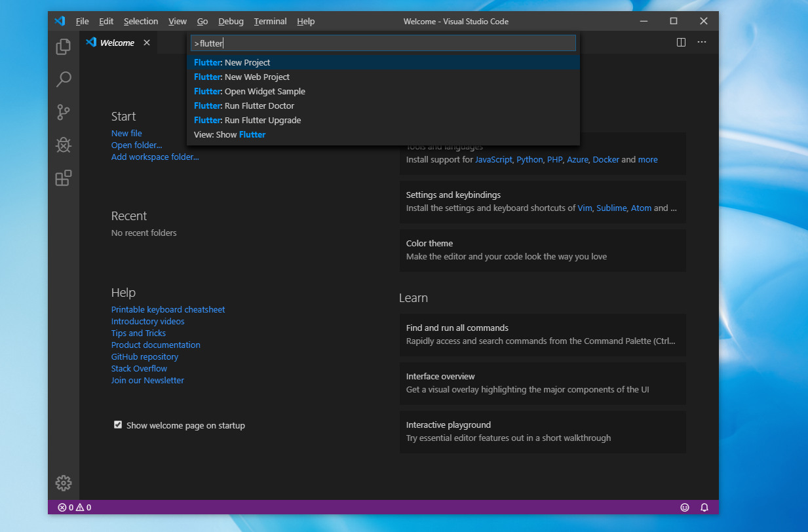Open the Selection menu
Viewport: 808px width, 532px height.
tap(141, 21)
